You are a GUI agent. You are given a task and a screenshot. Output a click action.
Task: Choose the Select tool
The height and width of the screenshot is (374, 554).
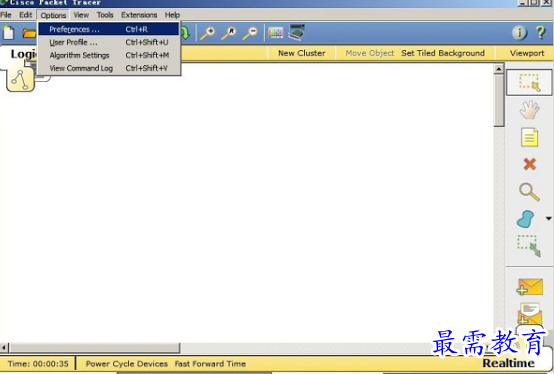pyautogui.click(x=529, y=82)
